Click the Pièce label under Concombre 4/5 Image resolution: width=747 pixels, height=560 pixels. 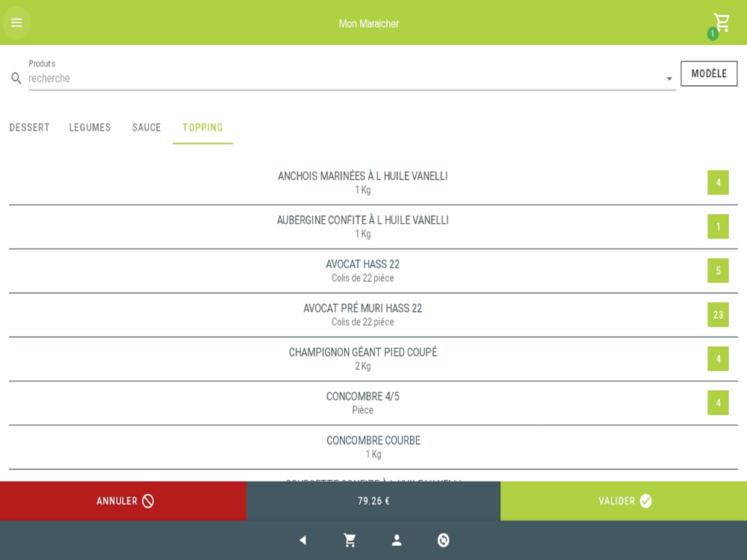click(x=362, y=410)
